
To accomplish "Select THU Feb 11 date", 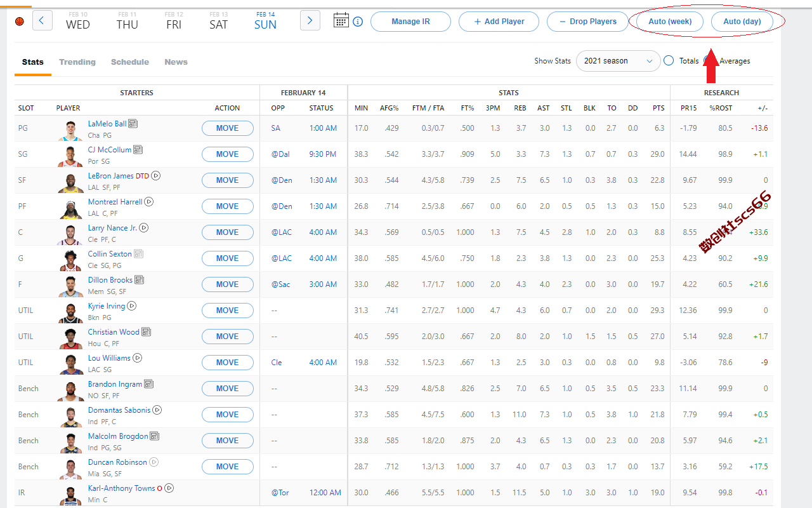I will pyautogui.click(x=127, y=21).
